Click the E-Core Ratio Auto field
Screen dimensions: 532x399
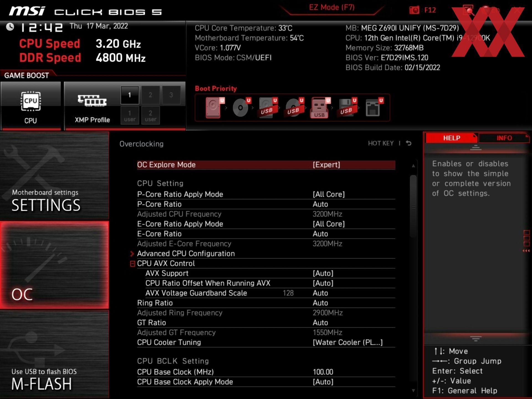pyautogui.click(x=266, y=234)
